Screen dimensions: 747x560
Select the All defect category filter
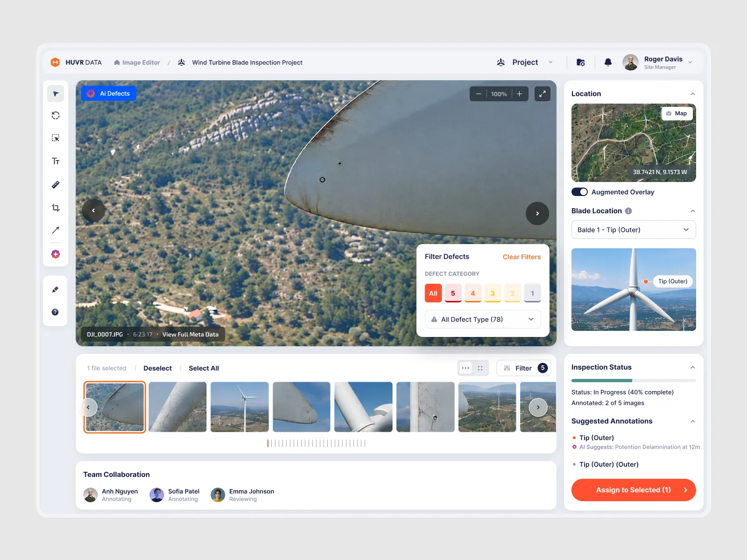433,293
